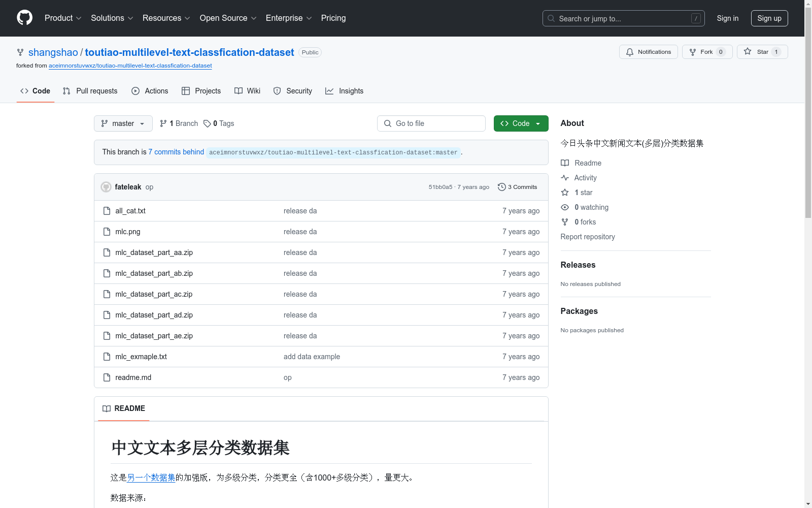Click the pulse icon beside Activity
812x508 pixels.
[565, 178]
